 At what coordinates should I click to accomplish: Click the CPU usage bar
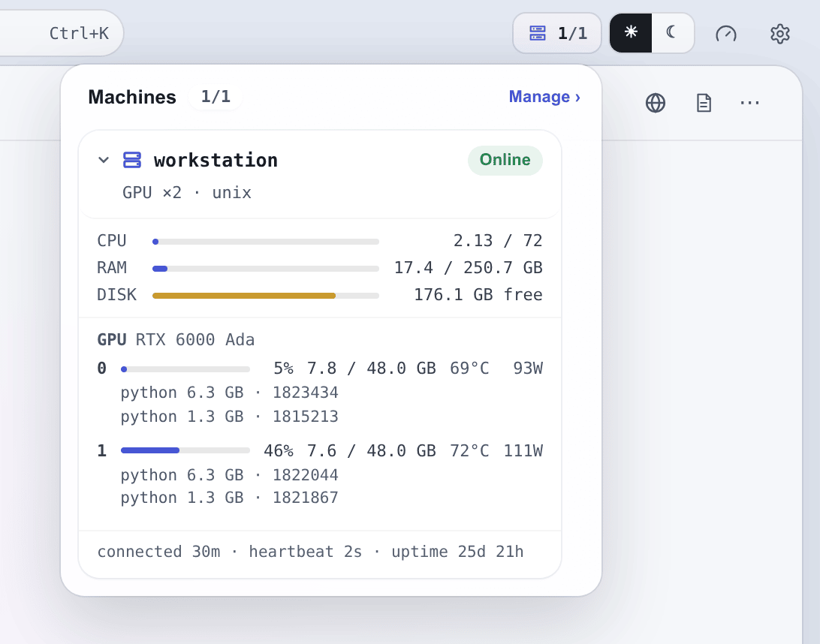[266, 242]
